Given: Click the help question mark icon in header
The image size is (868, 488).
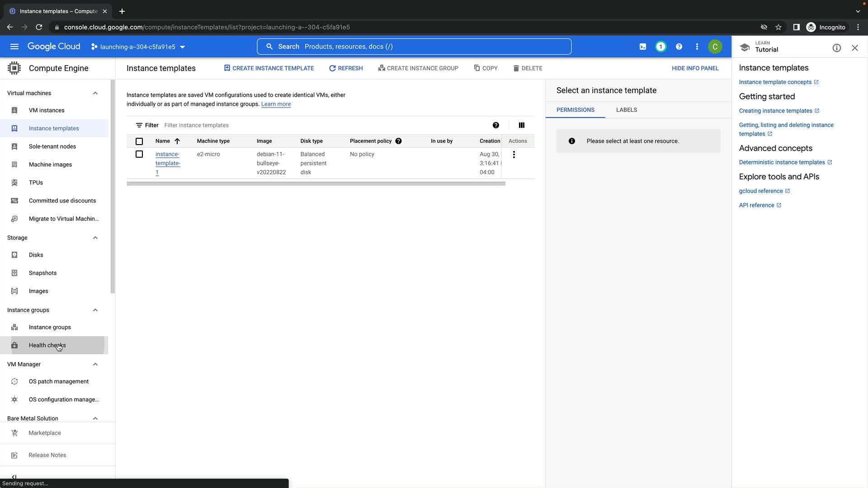Looking at the screenshot, I should pos(679,47).
